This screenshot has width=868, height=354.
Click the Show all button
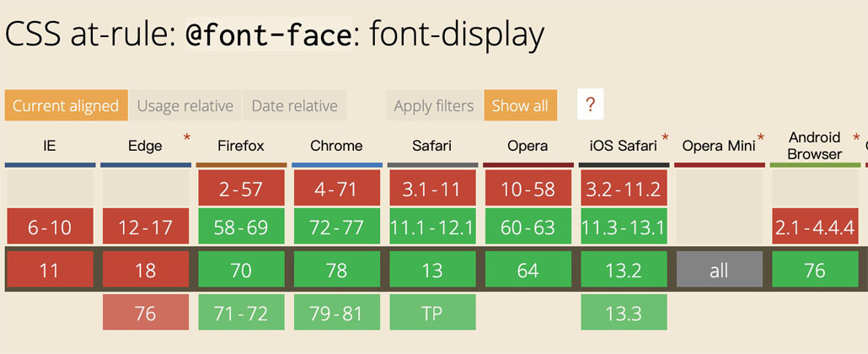(520, 105)
